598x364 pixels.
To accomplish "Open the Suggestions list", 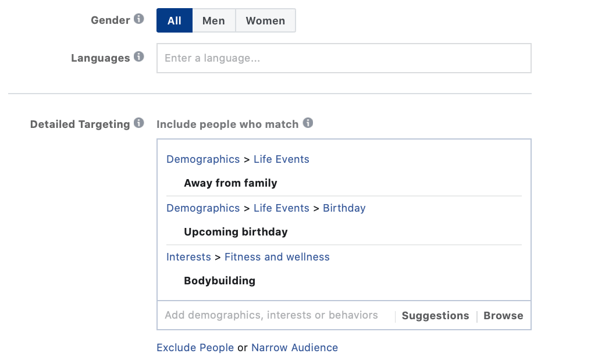I will click(x=435, y=316).
